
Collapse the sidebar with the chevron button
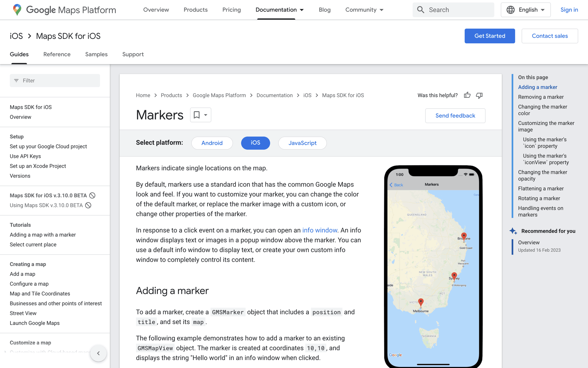click(x=98, y=353)
